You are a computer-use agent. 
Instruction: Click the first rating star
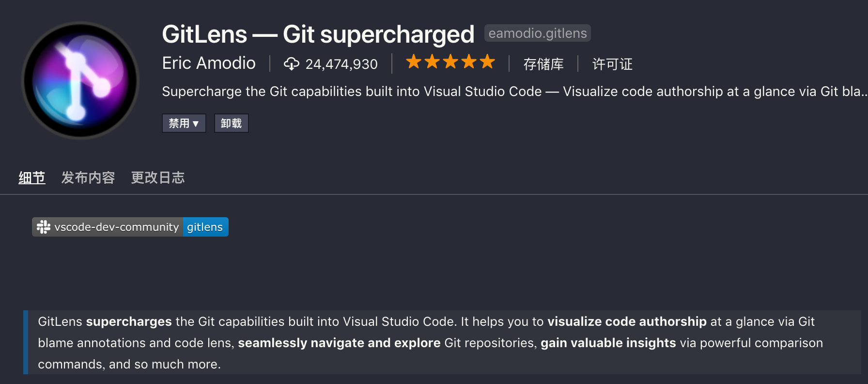[x=414, y=62]
